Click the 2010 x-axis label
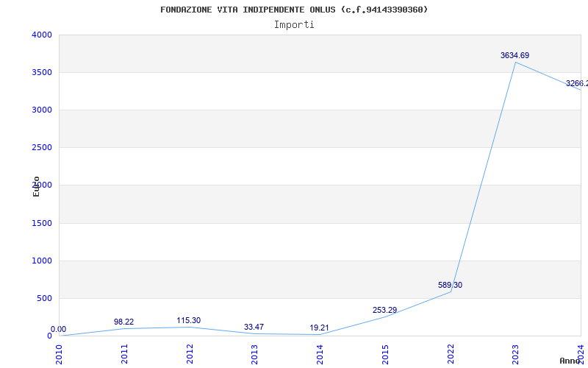588x368 pixels. tap(59, 354)
